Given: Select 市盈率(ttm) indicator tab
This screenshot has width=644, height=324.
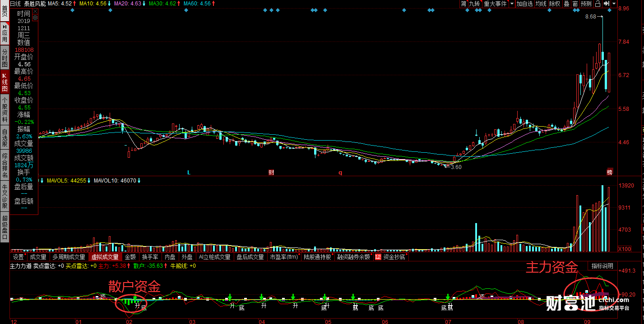Looking at the screenshot, I should (x=284, y=257).
